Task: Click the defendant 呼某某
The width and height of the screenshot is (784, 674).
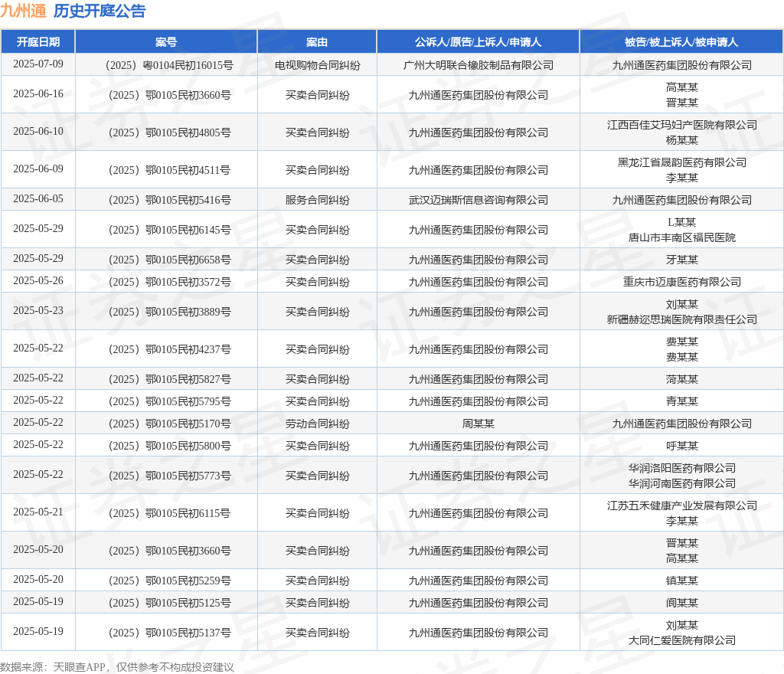Action: [682, 446]
